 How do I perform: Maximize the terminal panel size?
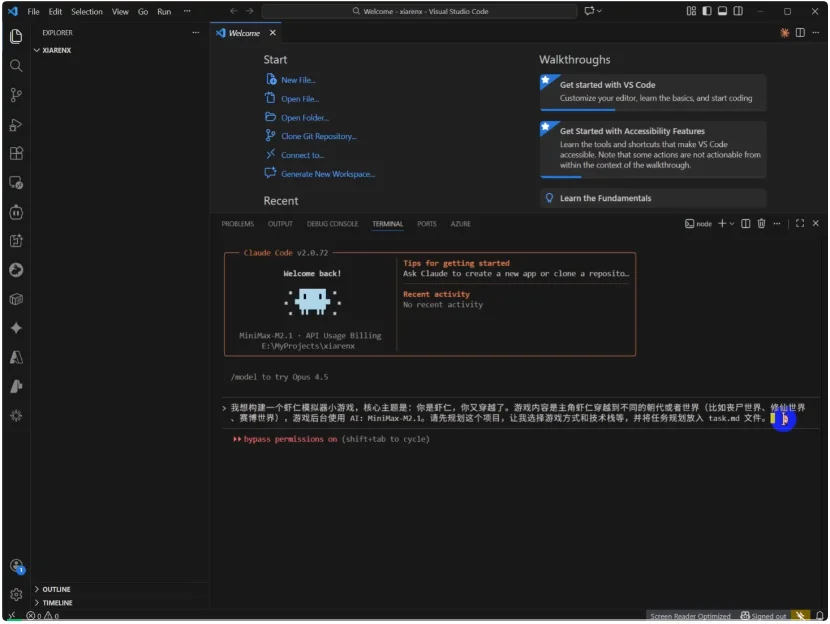pyautogui.click(x=800, y=224)
